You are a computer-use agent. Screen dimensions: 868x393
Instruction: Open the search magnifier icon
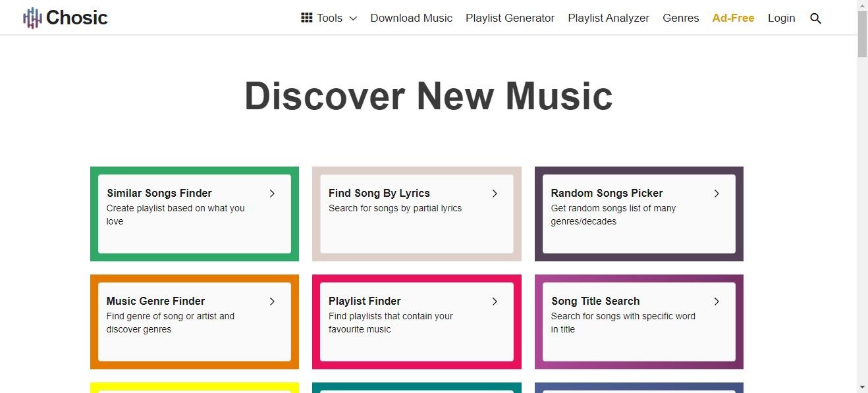tap(815, 18)
